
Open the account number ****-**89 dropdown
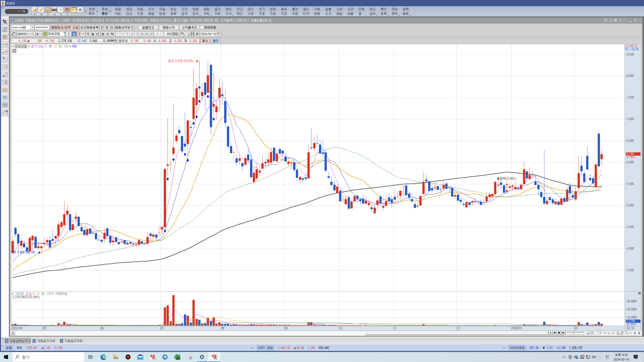(32, 28)
